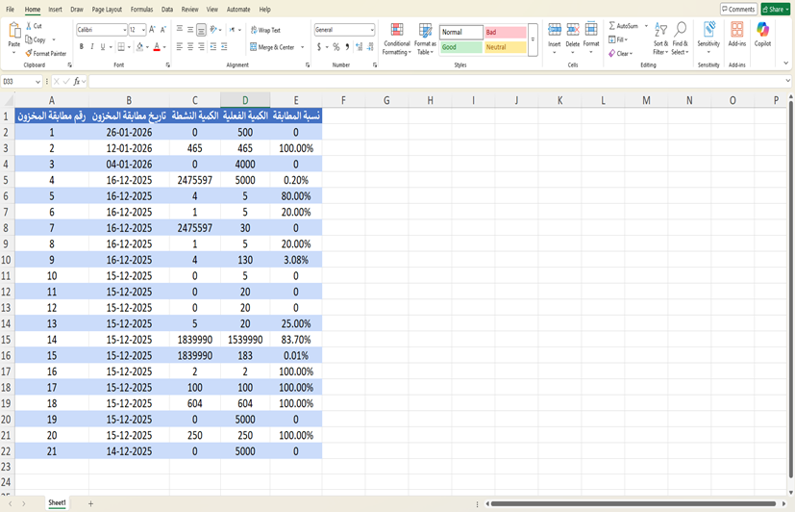
Task: Toggle Wrap Text on the selection
Action: [265, 30]
